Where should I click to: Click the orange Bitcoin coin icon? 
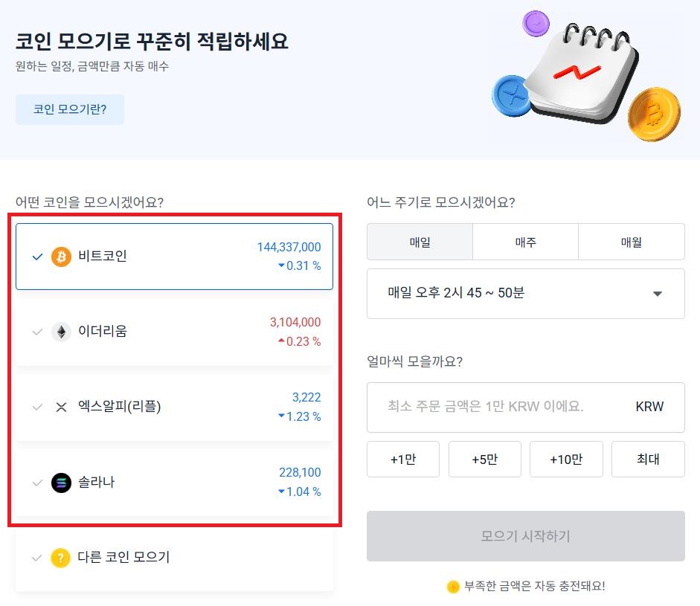pos(61,257)
